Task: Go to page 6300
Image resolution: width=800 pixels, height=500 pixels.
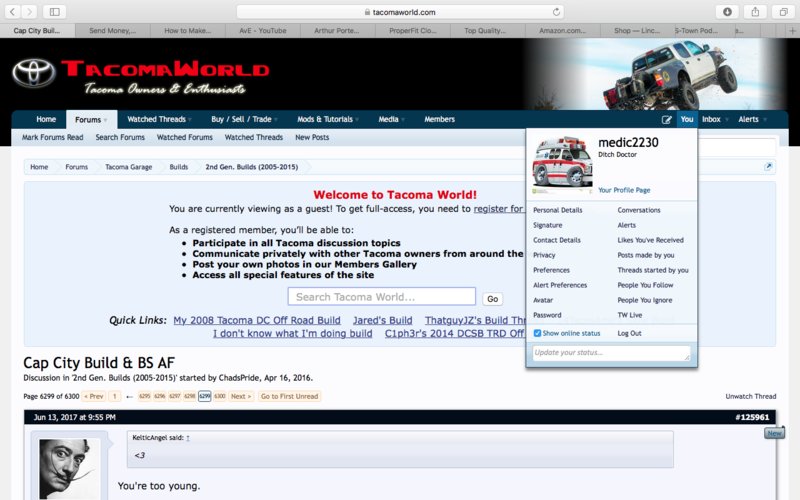Action: pos(220,396)
